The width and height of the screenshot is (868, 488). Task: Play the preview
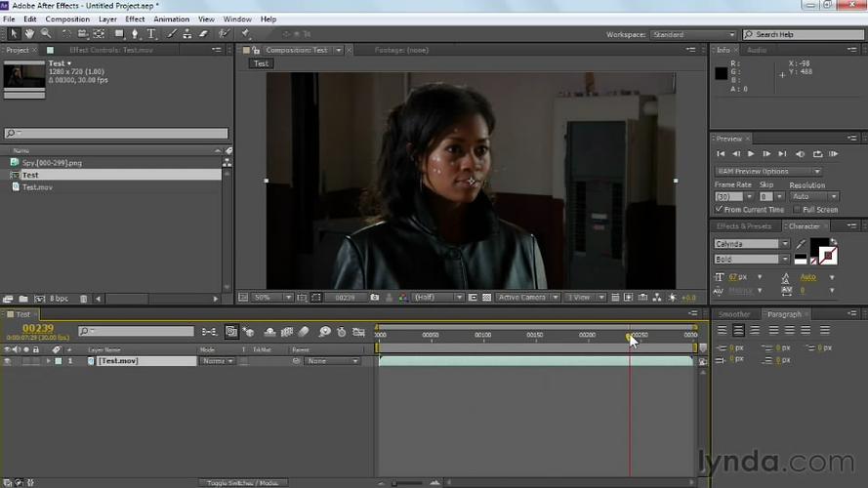[x=751, y=154]
